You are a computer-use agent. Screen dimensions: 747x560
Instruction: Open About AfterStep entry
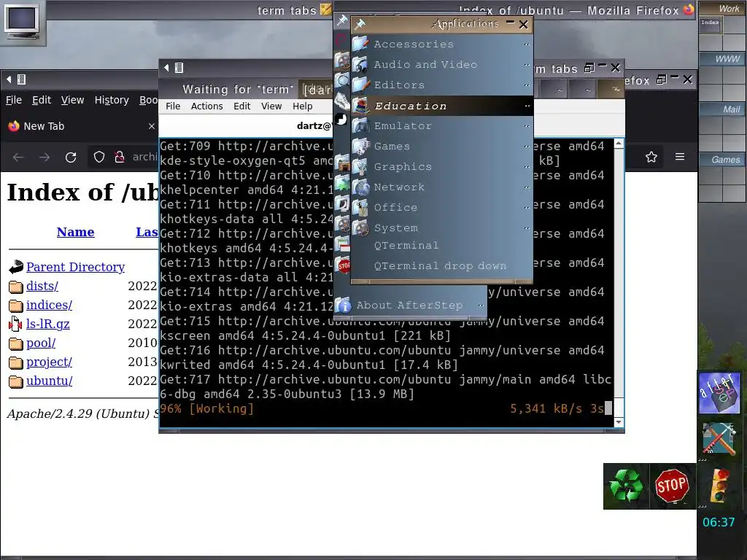(410, 306)
